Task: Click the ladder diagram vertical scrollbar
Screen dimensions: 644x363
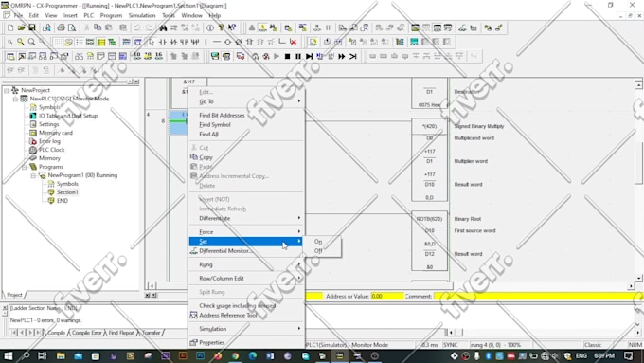Action: [638, 181]
